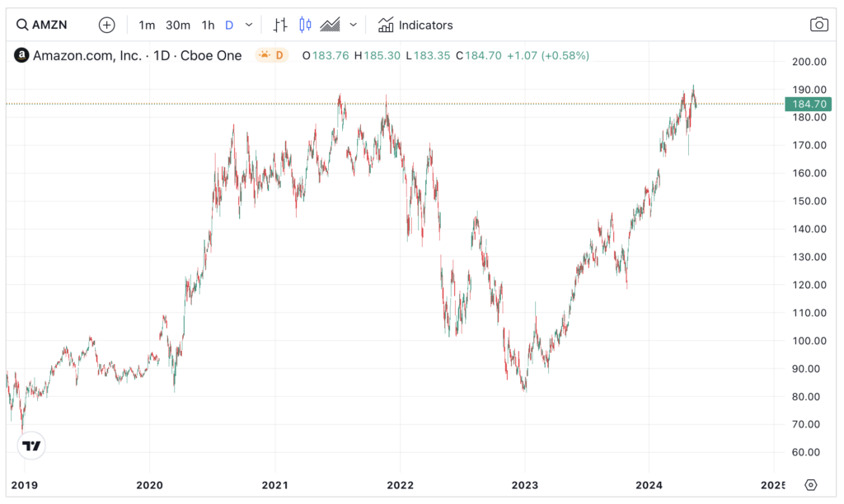Choose the Bars chart style icon
This screenshot has width=844, height=504.
[280, 25]
